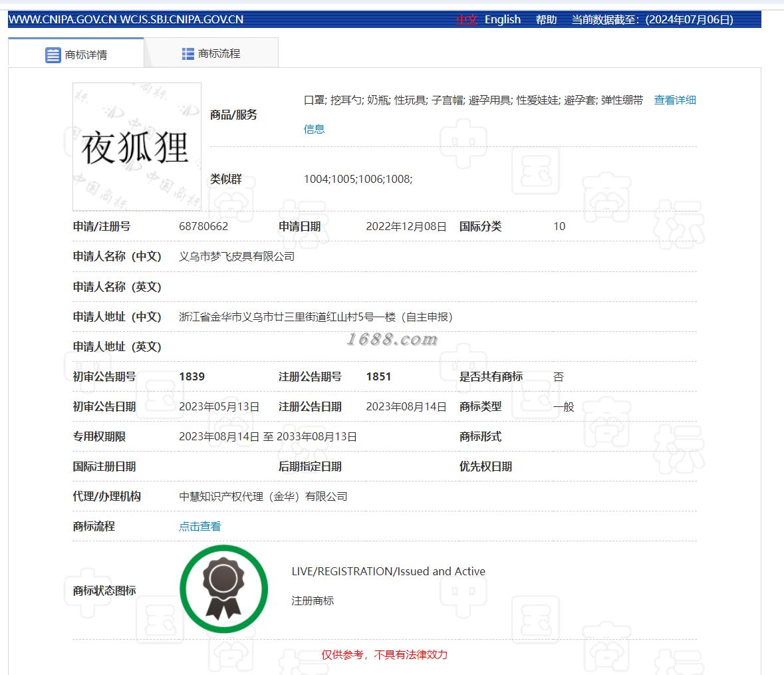Select international class value 10
Screen dimensions: 784x675
tap(559, 226)
